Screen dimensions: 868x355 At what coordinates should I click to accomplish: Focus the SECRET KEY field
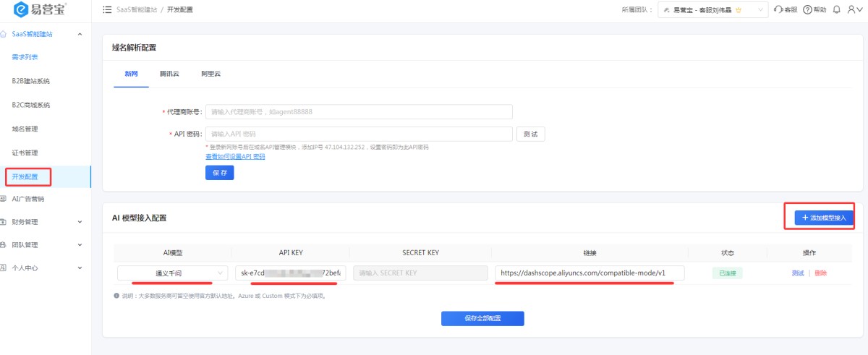point(419,273)
